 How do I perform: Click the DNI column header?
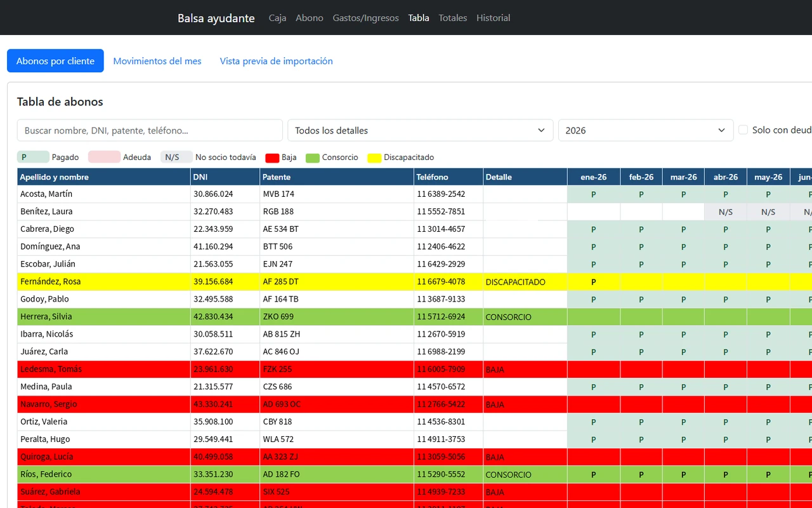click(x=225, y=177)
